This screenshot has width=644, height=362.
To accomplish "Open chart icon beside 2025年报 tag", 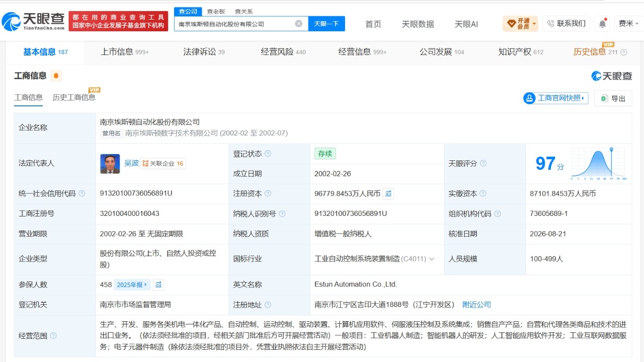I will (158, 285).
